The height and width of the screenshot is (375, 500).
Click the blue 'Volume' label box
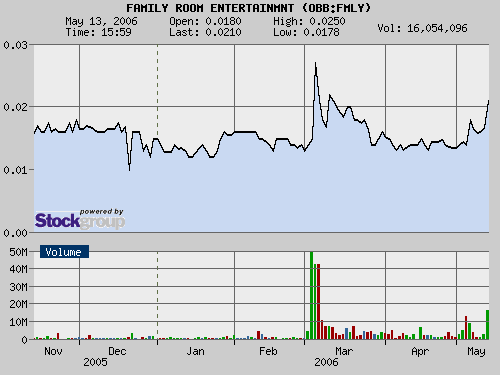(64, 252)
